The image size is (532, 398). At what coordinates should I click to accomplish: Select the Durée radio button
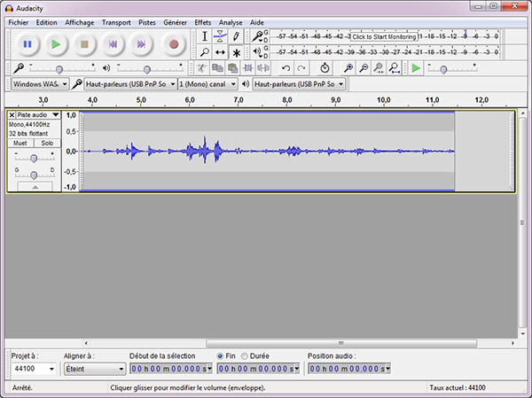click(x=245, y=356)
